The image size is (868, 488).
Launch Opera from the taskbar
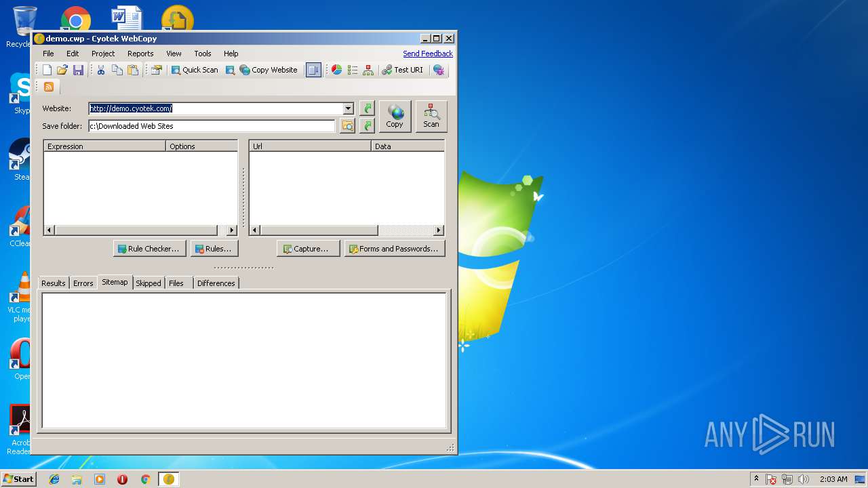(x=122, y=479)
